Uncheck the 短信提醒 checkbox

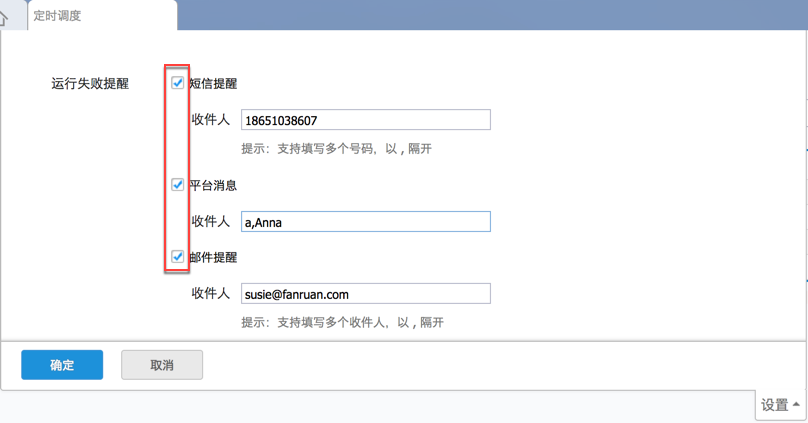(178, 83)
